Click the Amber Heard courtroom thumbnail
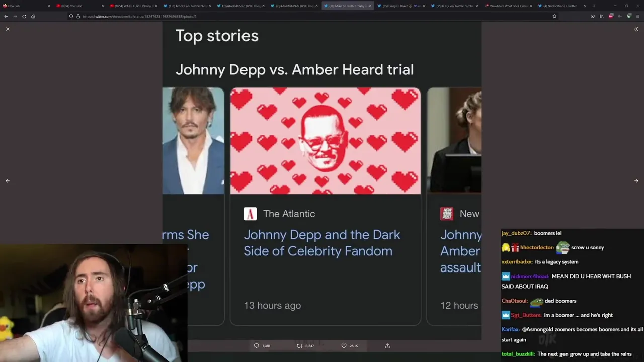644x362 pixels. pos(454,141)
